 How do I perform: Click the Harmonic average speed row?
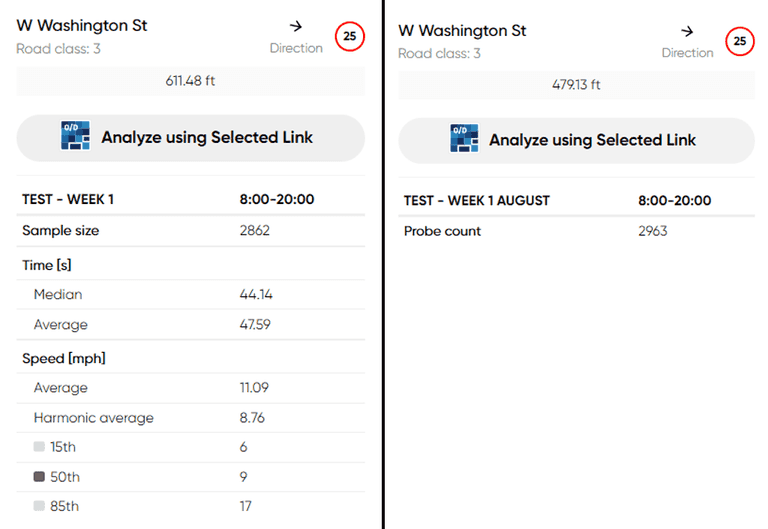click(190, 418)
